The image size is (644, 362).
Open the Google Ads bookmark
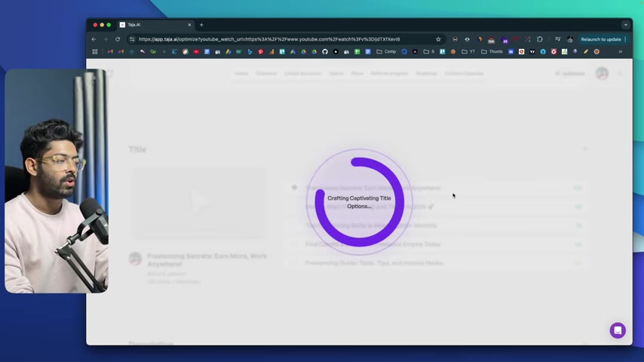pyautogui.click(x=293, y=52)
